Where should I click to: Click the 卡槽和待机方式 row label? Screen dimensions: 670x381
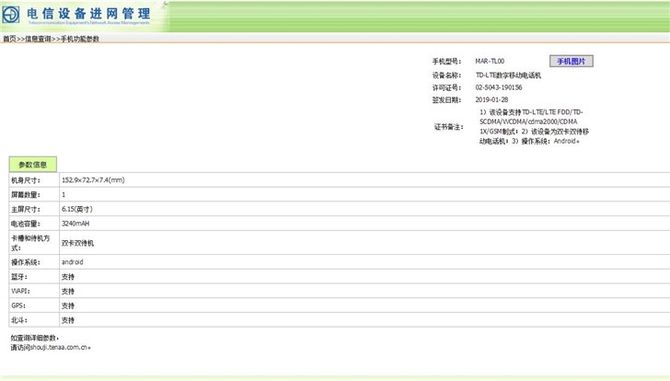coord(30,243)
